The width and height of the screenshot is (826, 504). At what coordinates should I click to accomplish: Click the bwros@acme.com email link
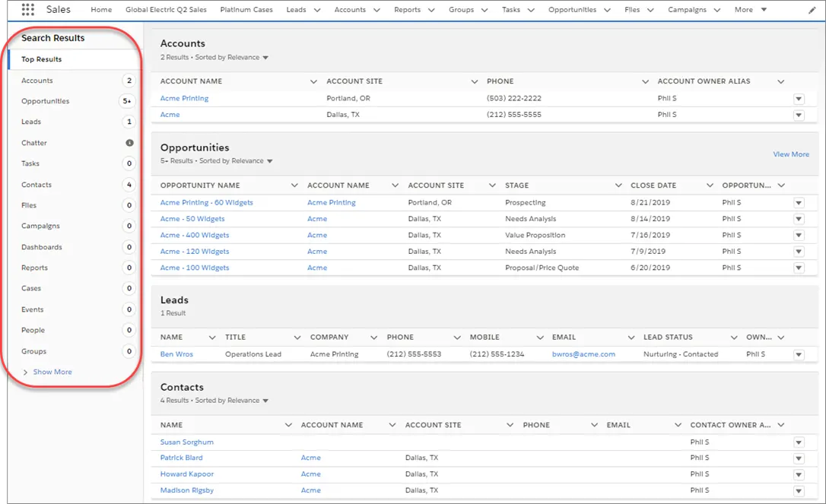tap(583, 354)
